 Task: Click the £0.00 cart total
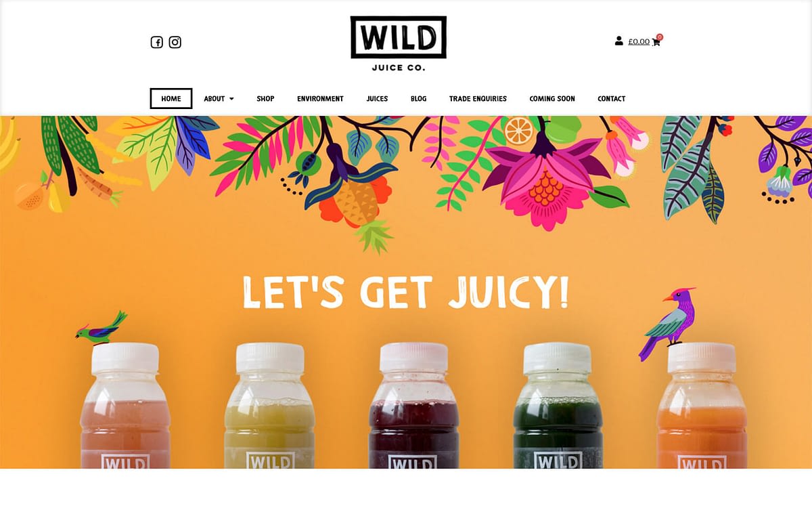639,41
